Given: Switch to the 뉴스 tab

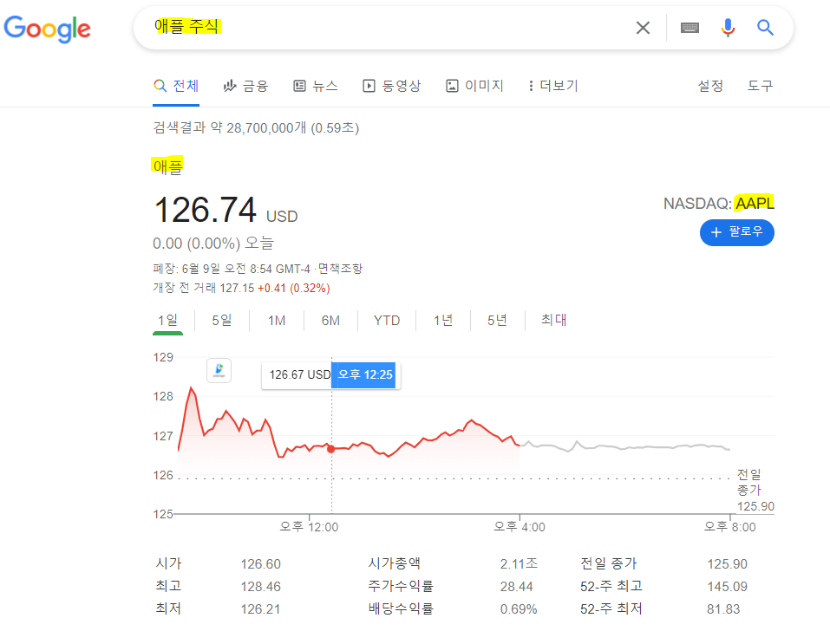Looking at the screenshot, I should click(x=316, y=86).
